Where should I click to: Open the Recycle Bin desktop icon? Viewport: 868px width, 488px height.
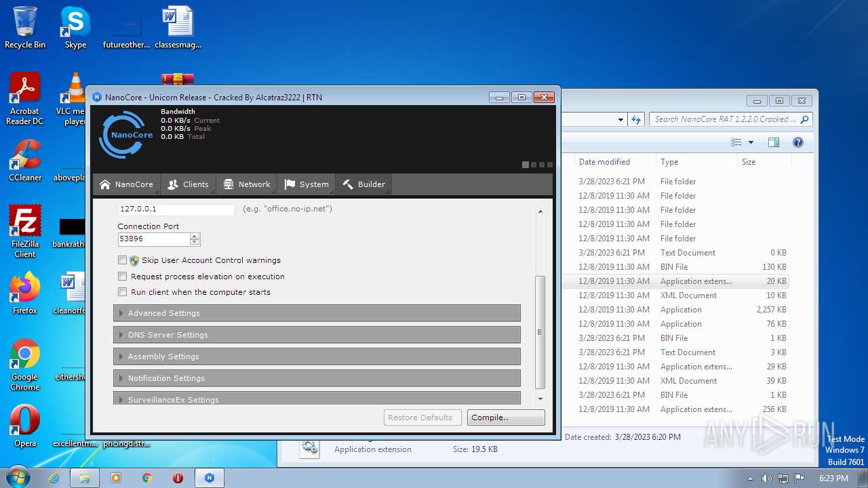pos(25,28)
